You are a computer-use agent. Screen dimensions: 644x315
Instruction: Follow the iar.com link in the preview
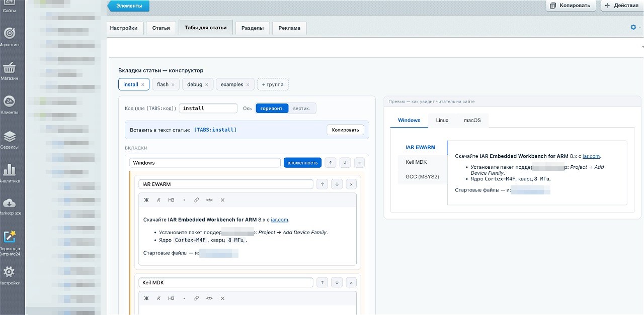[x=592, y=156]
